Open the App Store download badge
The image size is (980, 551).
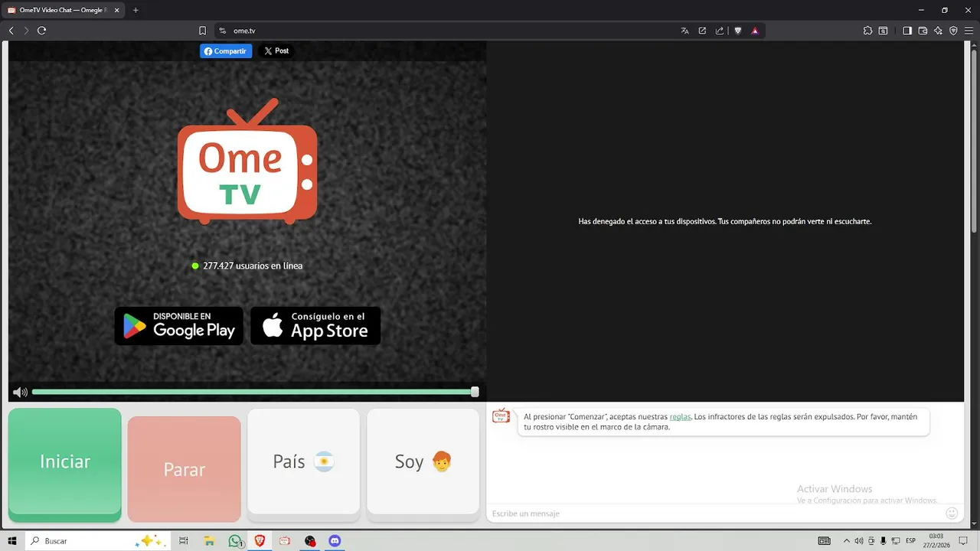(315, 326)
